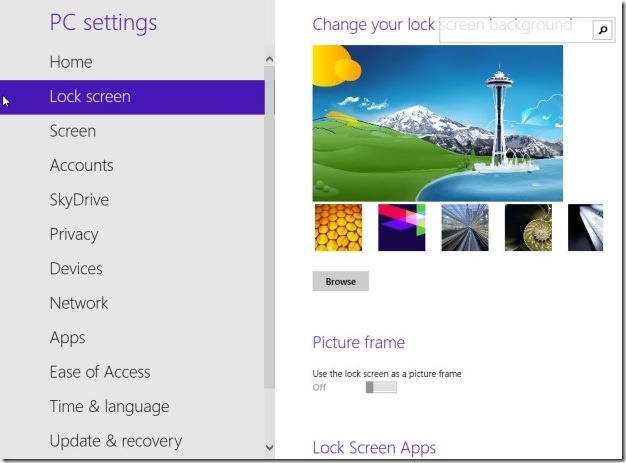The image size is (626, 463).
Task: Select the Lock screen menu item
Action: [132, 97]
